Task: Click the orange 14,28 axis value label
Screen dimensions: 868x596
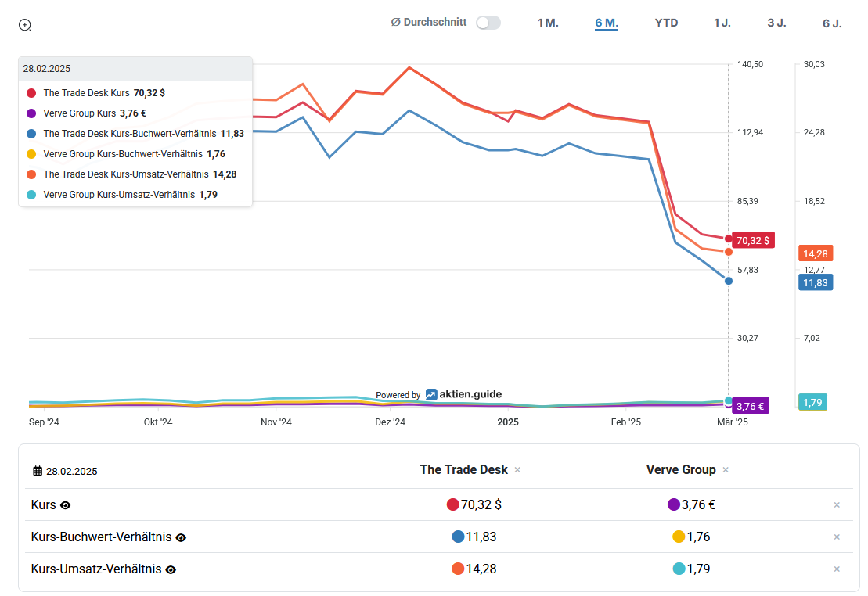Action: point(816,253)
